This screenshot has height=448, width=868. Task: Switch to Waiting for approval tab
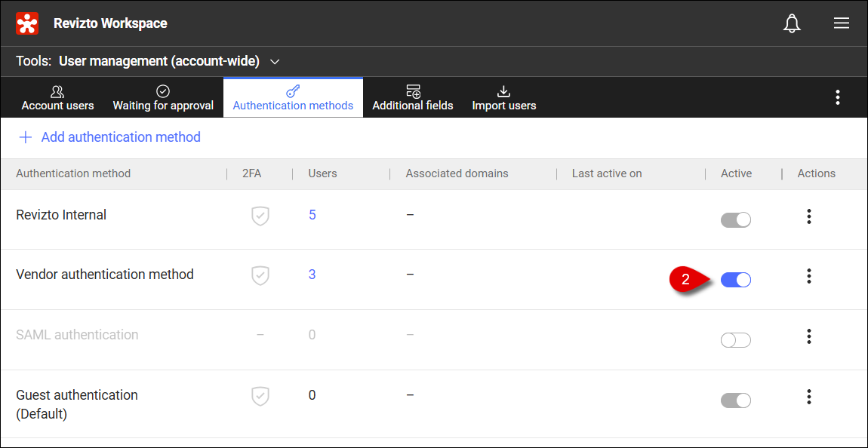point(163,98)
